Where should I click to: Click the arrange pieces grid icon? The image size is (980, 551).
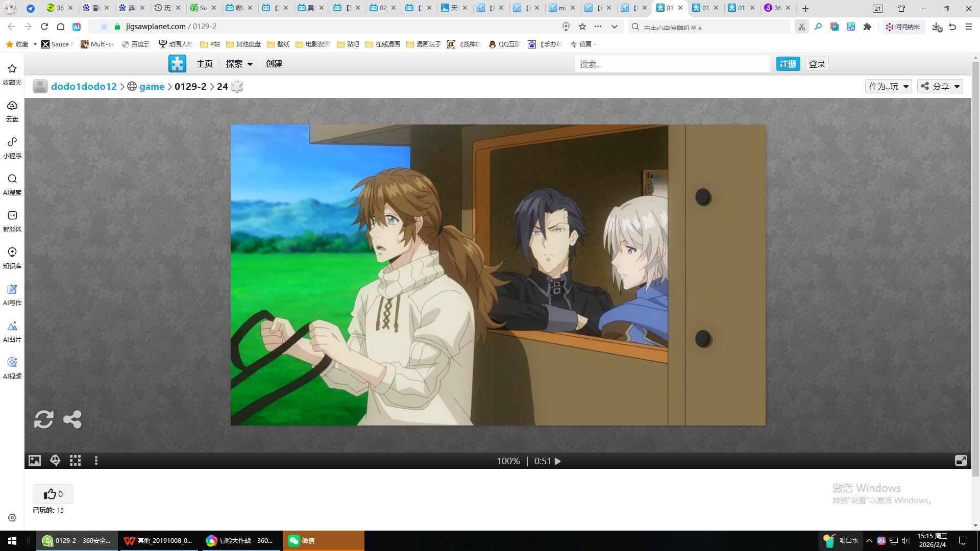click(x=76, y=461)
